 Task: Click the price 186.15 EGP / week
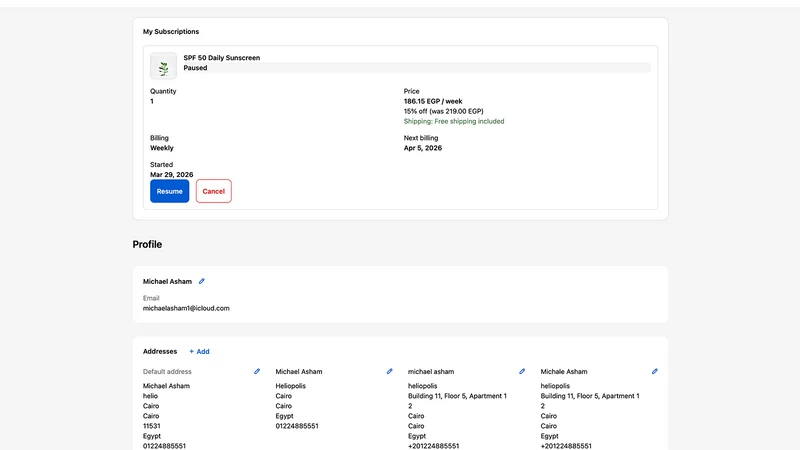pos(433,101)
